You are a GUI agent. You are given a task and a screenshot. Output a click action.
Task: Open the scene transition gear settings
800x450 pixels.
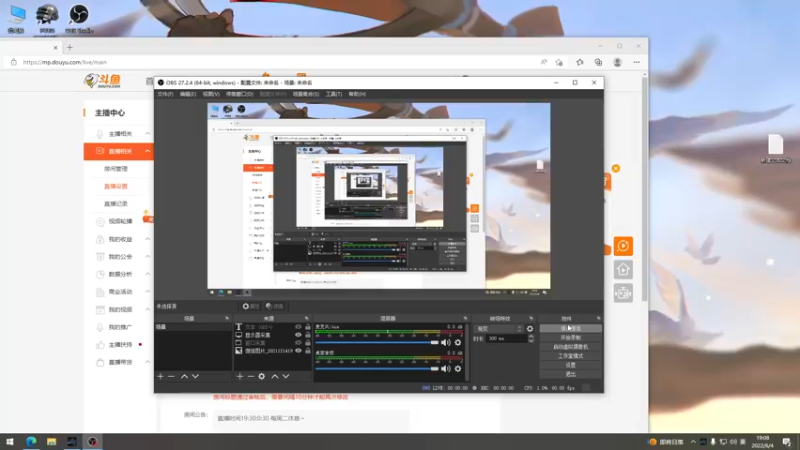(x=530, y=329)
